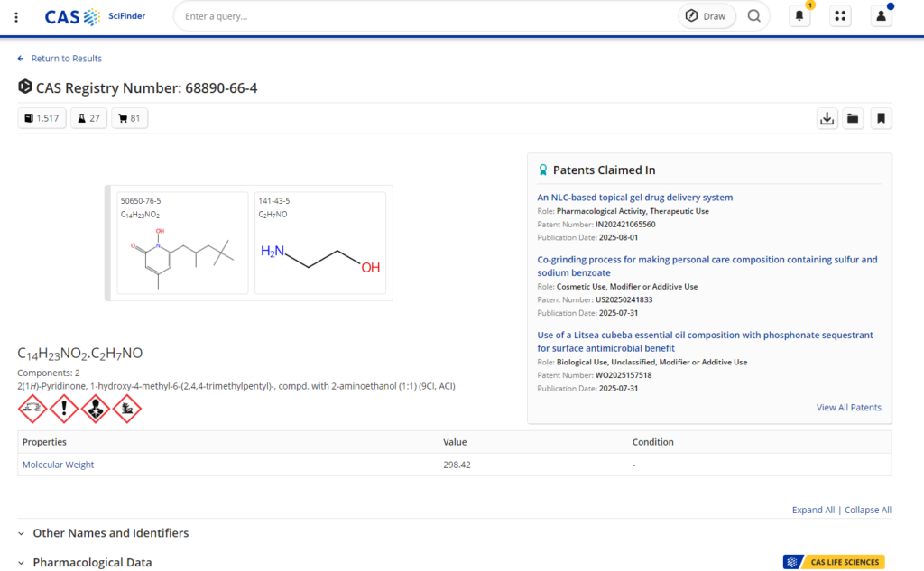View the 27 reactions
The image size is (924, 571).
click(x=88, y=118)
